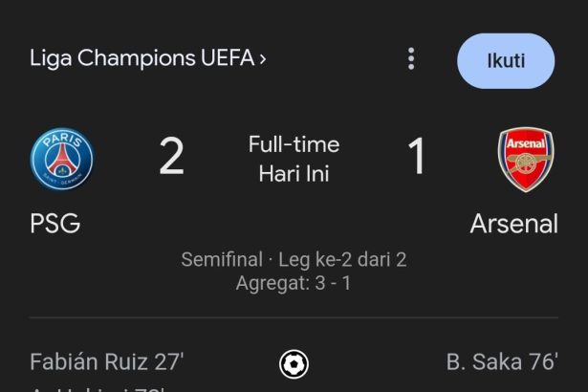Click Arsenal's score of 1

[417, 157]
